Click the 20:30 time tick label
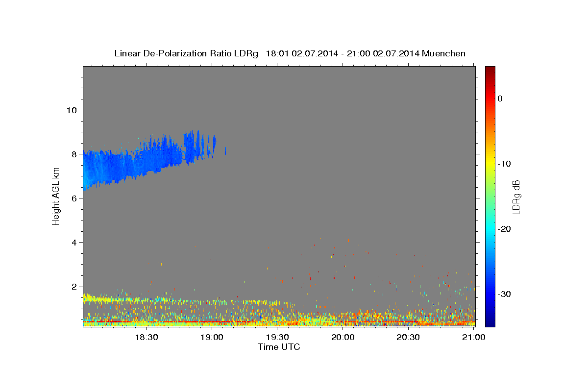The width and height of the screenshot is (588, 392). point(408,337)
